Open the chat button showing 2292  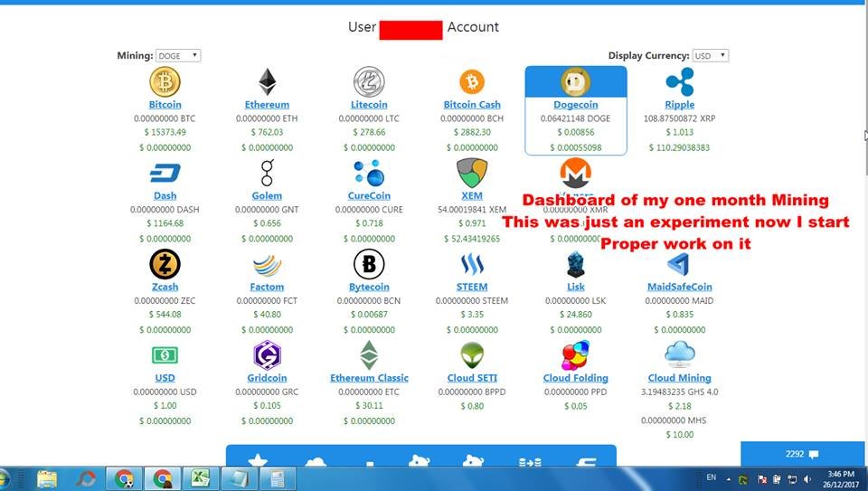click(x=804, y=454)
